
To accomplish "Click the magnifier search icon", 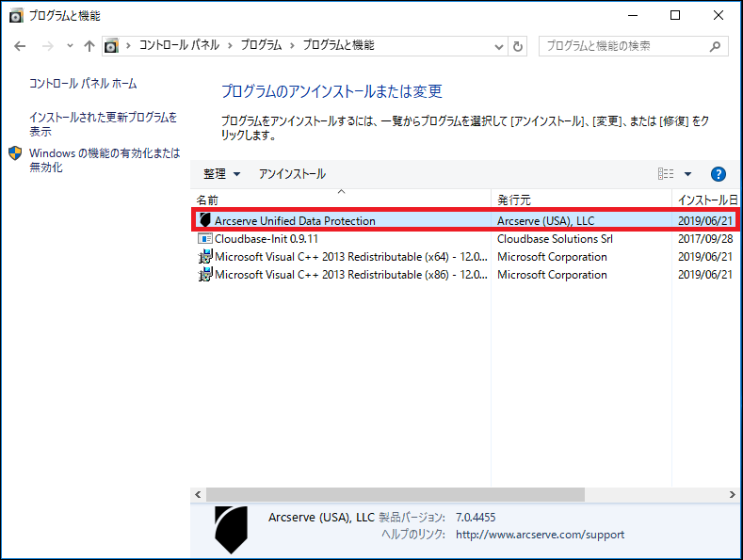I will click(715, 46).
